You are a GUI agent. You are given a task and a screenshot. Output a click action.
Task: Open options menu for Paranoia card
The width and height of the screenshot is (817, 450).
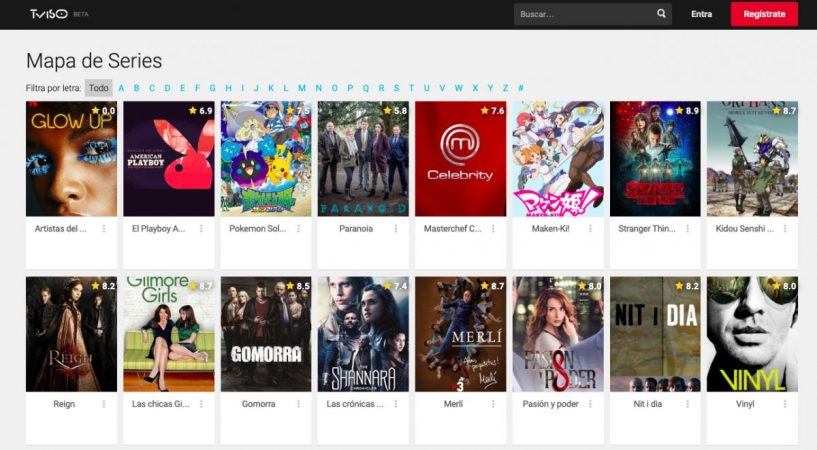396,229
